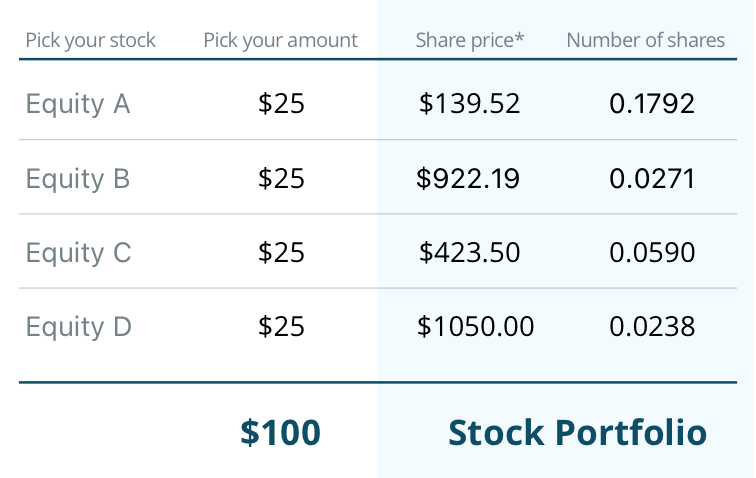This screenshot has height=478, width=756.
Task: Edit the $25 amount for Equity B
Action: [x=281, y=178]
